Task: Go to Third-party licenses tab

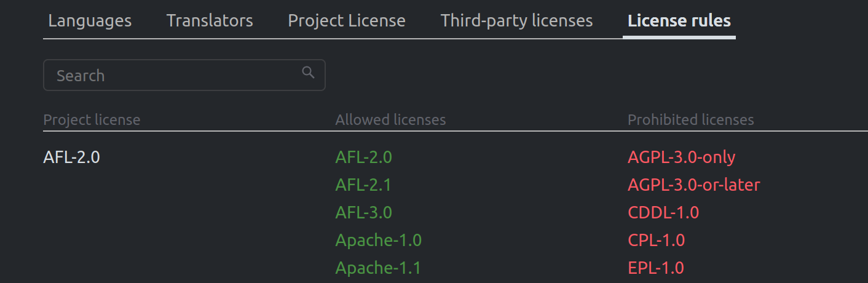Action: tap(516, 21)
